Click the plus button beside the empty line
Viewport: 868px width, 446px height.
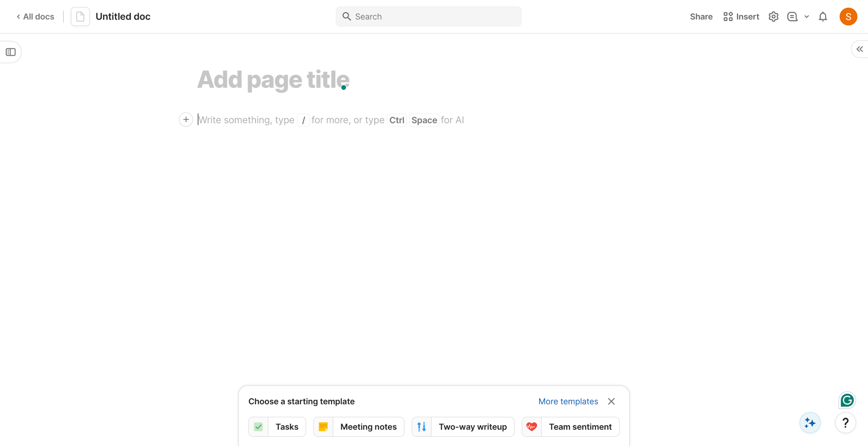186,119
